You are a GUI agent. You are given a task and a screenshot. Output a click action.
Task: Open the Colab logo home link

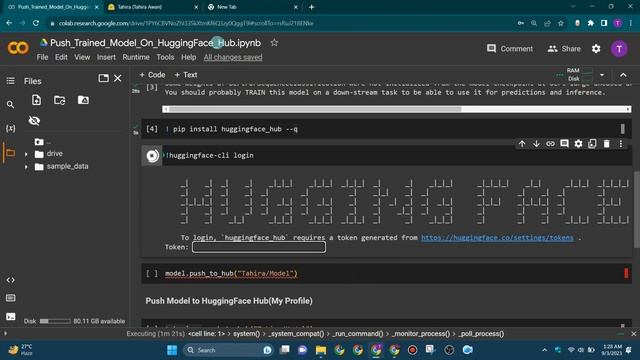(x=18, y=48)
